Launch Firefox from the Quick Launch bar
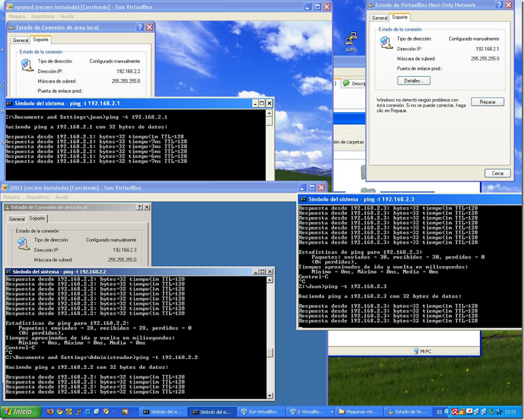Image resolution: width=524 pixels, height=420 pixels. [x=50, y=411]
